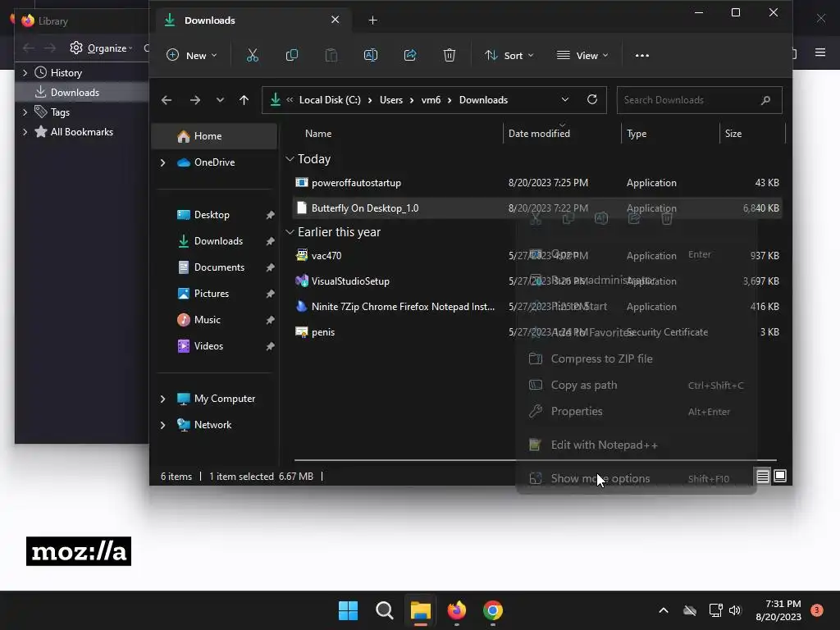Expand Network tree node
The width and height of the screenshot is (840, 630).
(x=163, y=425)
